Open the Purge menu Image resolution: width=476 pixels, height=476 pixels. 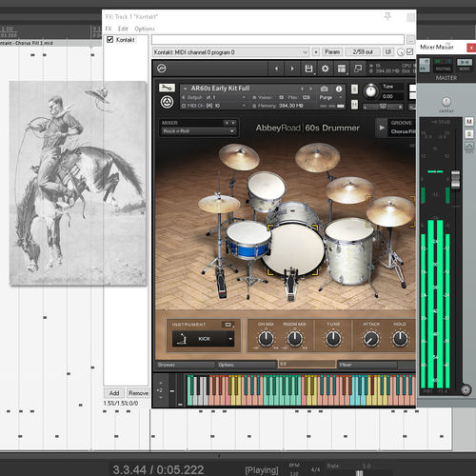331,97
